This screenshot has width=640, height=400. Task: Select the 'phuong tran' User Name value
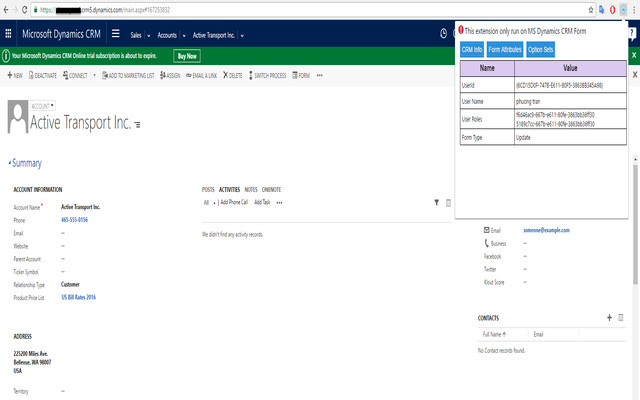click(528, 101)
